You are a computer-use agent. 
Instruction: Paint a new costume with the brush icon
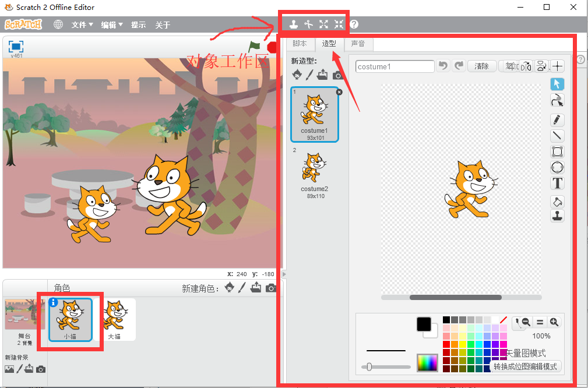(309, 75)
